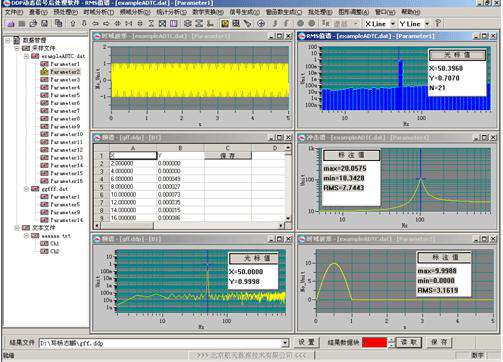
Task: Open the 统计分析 menu
Action: (x=171, y=12)
